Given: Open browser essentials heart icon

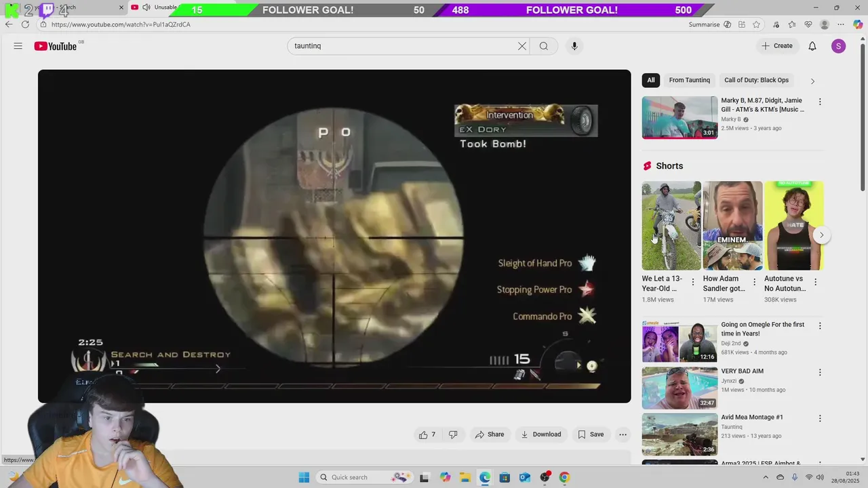Looking at the screenshot, I should (x=808, y=24).
